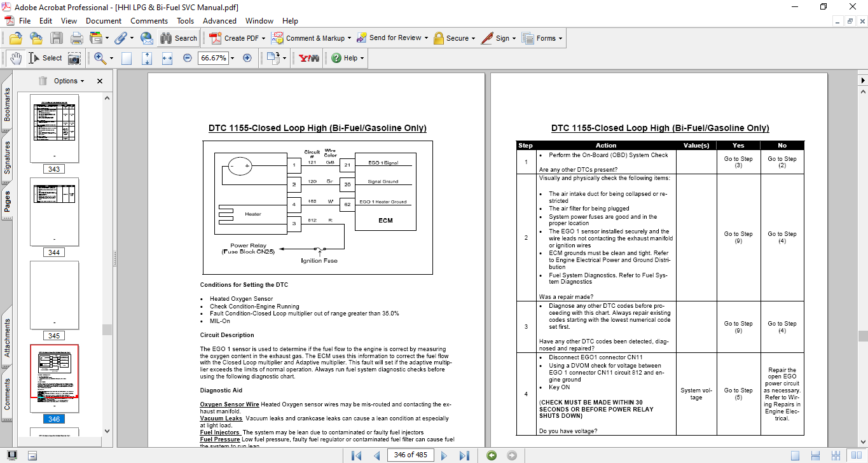Click the Print icon in toolbar
This screenshot has height=463, width=868.
tap(76, 38)
